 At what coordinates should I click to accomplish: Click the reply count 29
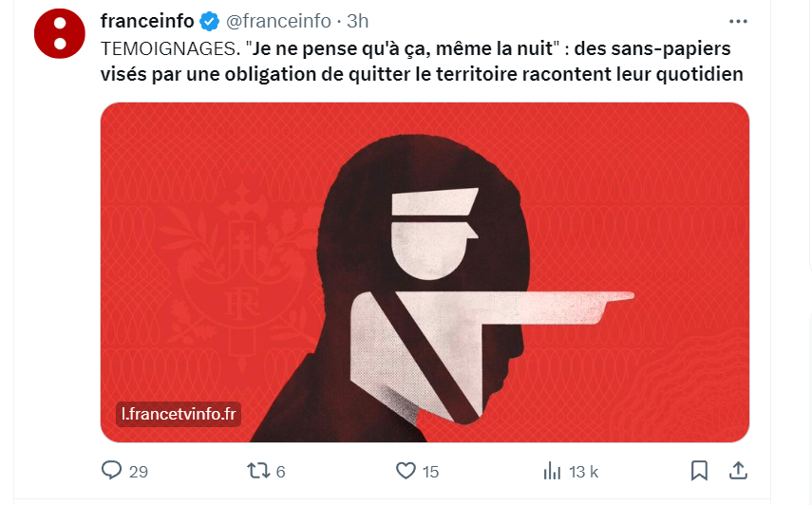pyautogui.click(x=139, y=472)
